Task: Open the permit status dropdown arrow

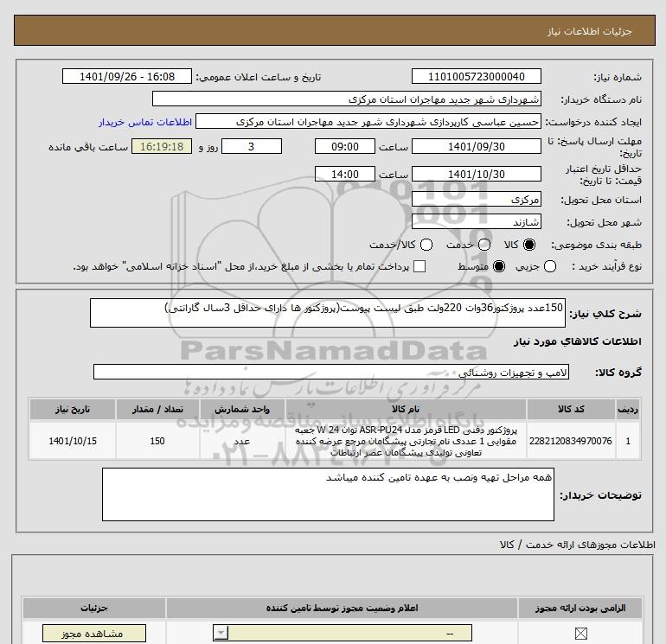Action: [221, 634]
